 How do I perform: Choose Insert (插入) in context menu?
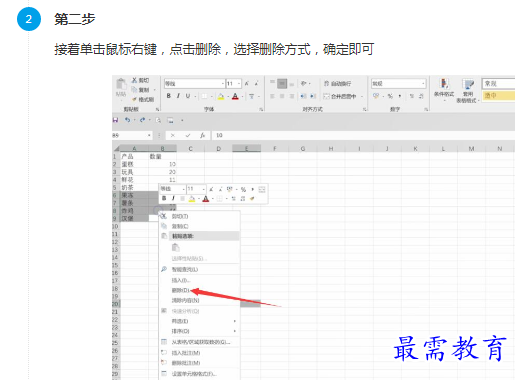[200, 280]
